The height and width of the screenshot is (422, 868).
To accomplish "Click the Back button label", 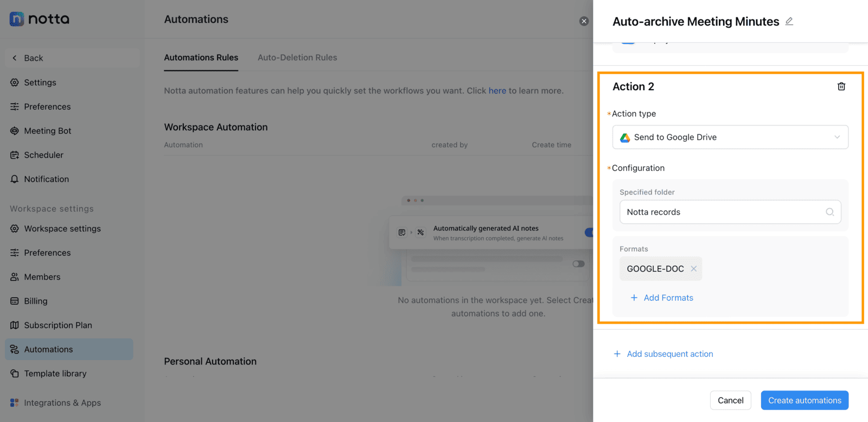I will click(34, 58).
